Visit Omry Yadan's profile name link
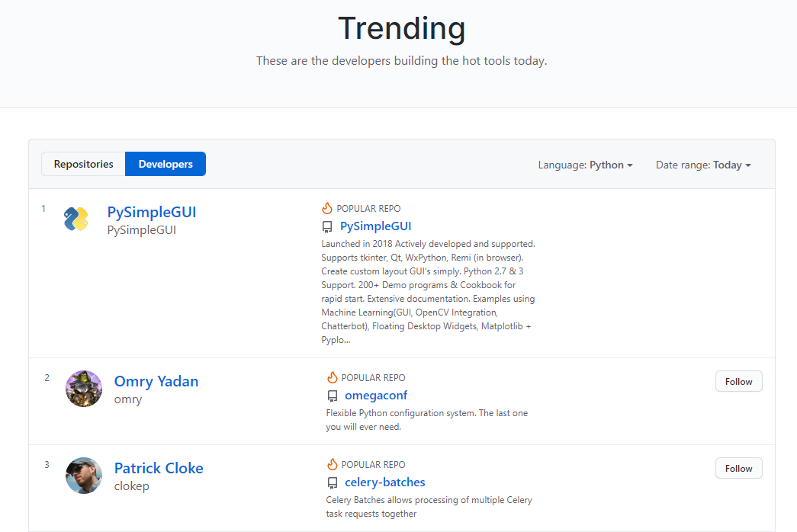The height and width of the screenshot is (532, 797). click(156, 381)
